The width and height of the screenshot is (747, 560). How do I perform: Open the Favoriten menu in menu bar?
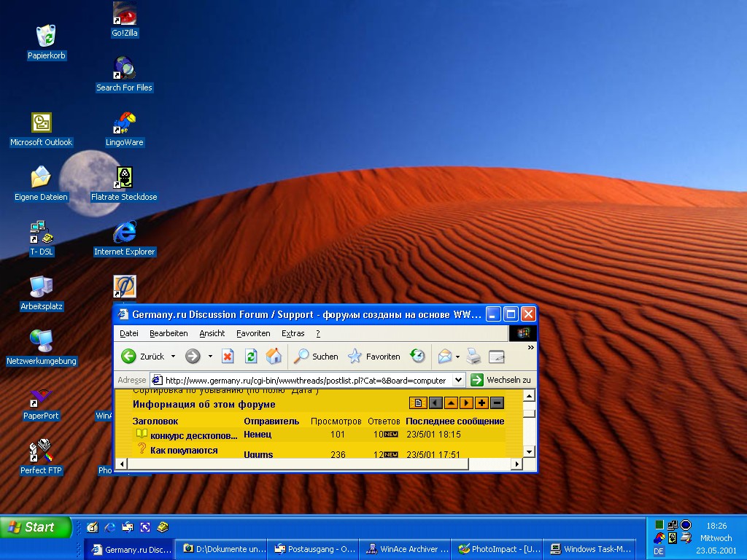pyautogui.click(x=253, y=333)
